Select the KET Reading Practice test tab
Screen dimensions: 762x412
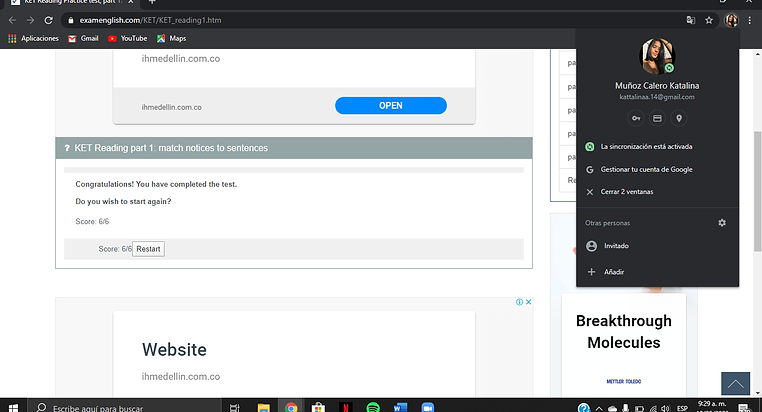[x=73, y=2]
